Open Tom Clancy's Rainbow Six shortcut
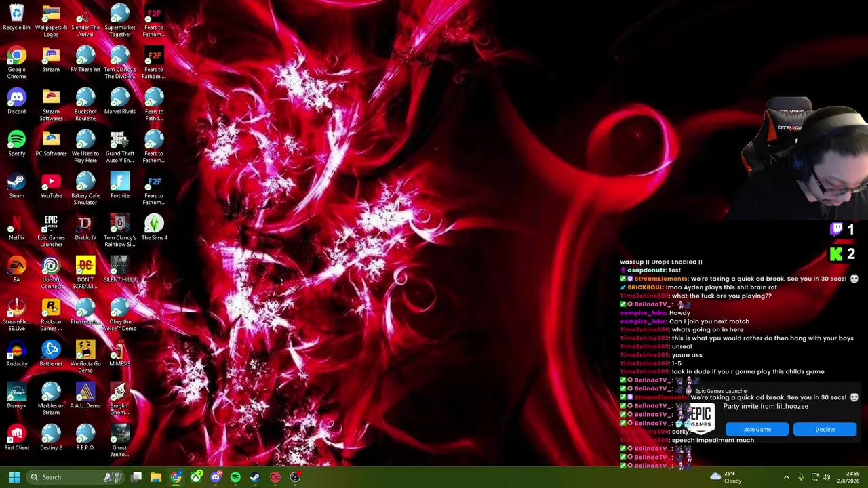868x488 pixels. 120,231
